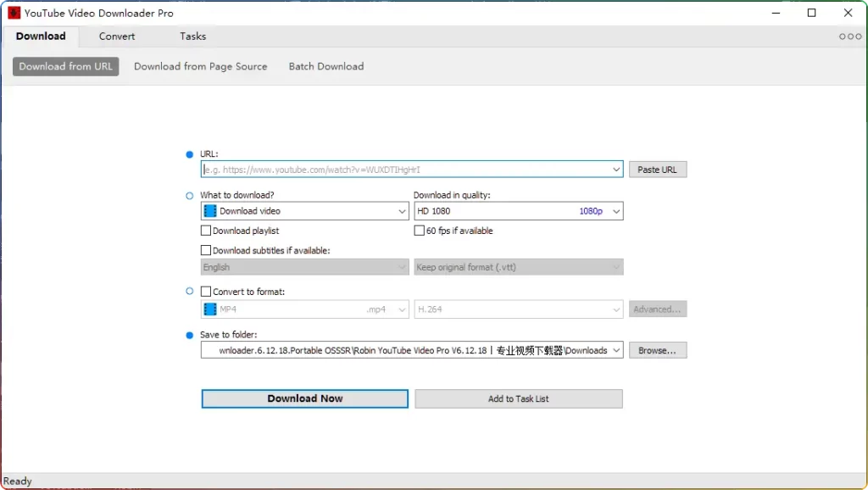Enable Download playlist checkbox
Viewport: 868px width, 490px height.
click(206, 231)
